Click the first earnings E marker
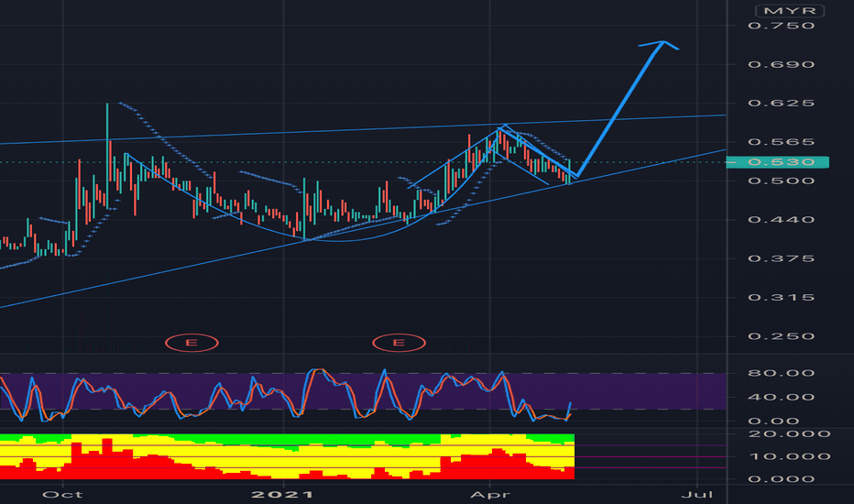 click(192, 343)
